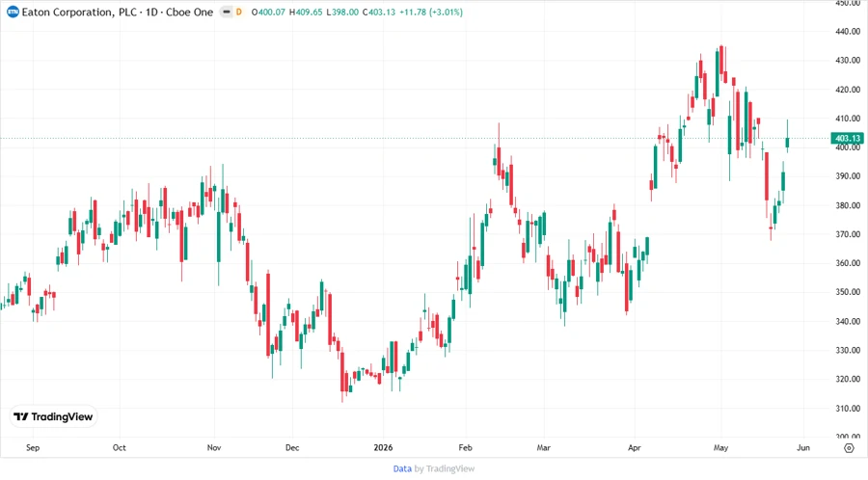Click the Apr label on the time axis
This screenshot has width=868, height=480.
point(635,447)
